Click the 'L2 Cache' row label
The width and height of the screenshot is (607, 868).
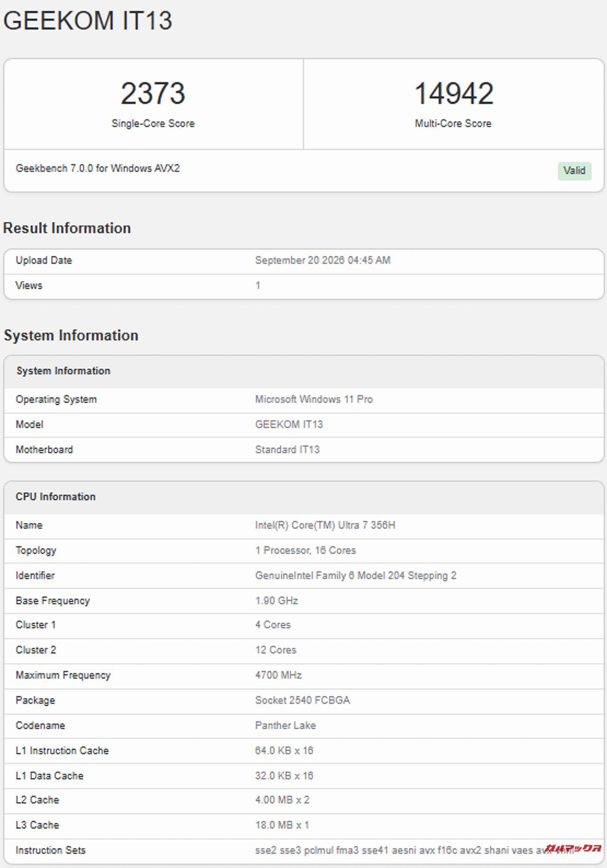click(x=37, y=800)
